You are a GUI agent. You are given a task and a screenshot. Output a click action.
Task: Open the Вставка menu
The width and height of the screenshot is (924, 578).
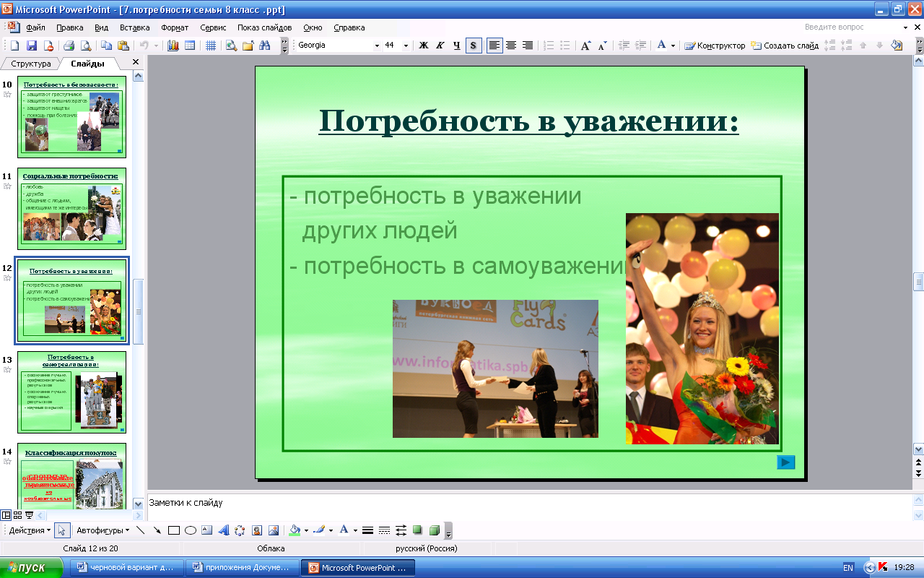click(x=134, y=27)
